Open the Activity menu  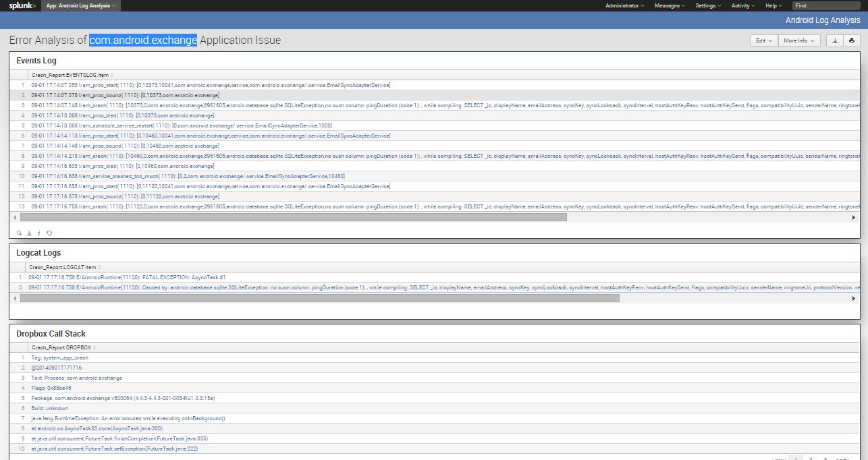tap(743, 5)
